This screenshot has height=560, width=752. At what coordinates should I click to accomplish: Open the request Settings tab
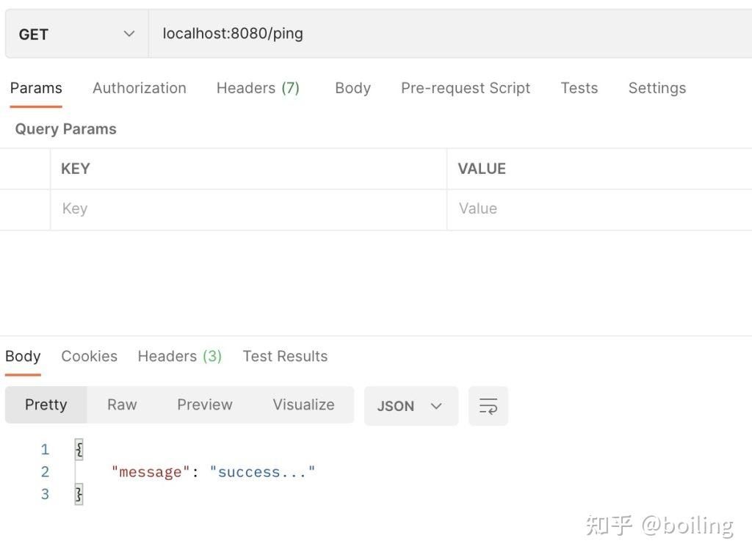coord(657,88)
